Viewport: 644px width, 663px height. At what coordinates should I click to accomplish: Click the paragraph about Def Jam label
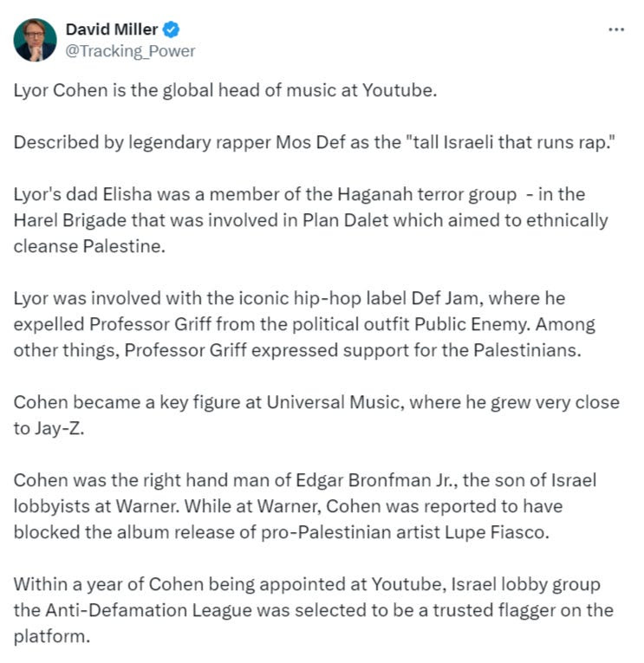[x=304, y=324]
